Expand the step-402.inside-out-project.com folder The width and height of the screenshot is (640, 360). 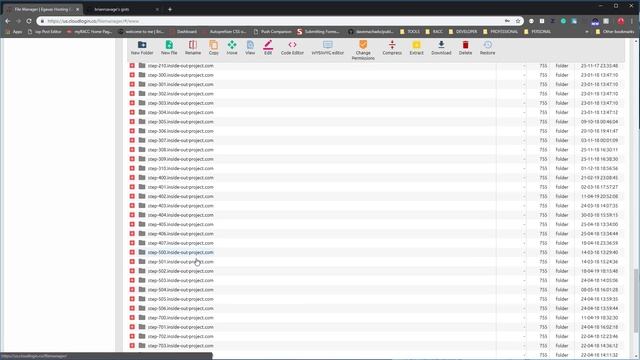click(132, 196)
